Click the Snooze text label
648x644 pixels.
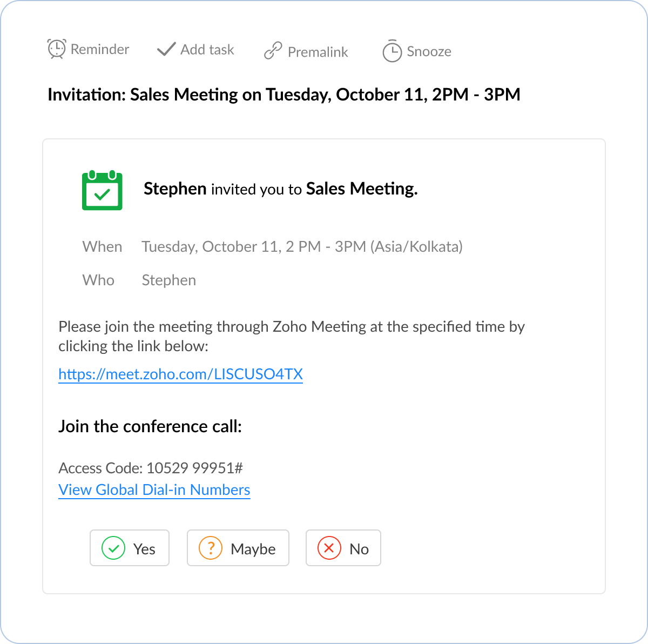point(429,51)
